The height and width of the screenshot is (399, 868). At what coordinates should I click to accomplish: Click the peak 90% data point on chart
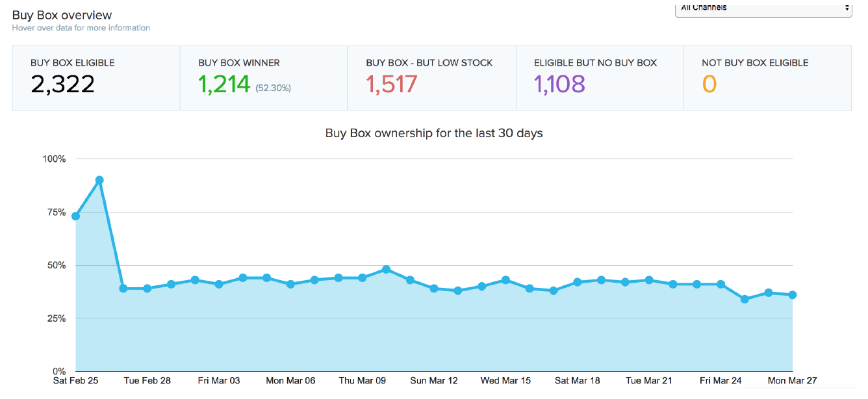pos(99,180)
